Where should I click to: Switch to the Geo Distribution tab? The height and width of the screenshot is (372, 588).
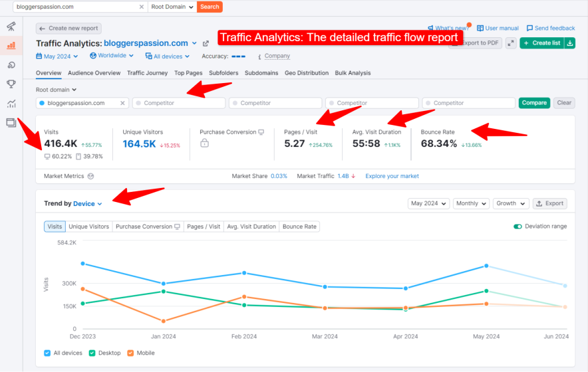click(x=307, y=73)
